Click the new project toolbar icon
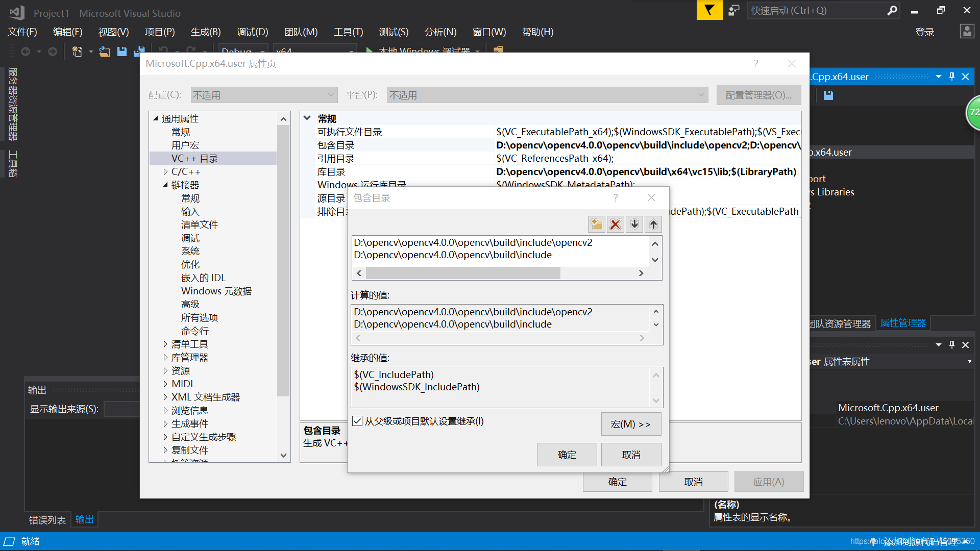Image resolution: width=980 pixels, height=551 pixels. [x=77, y=52]
